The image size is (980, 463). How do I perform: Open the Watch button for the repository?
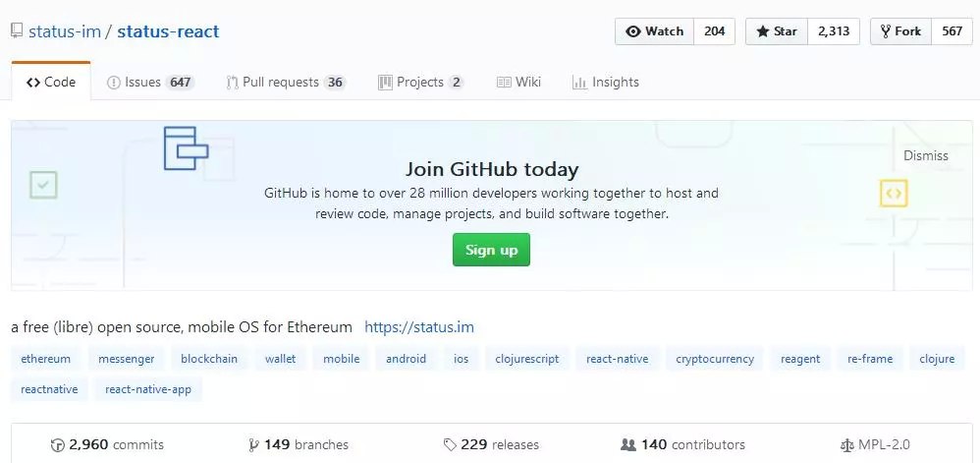654,31
